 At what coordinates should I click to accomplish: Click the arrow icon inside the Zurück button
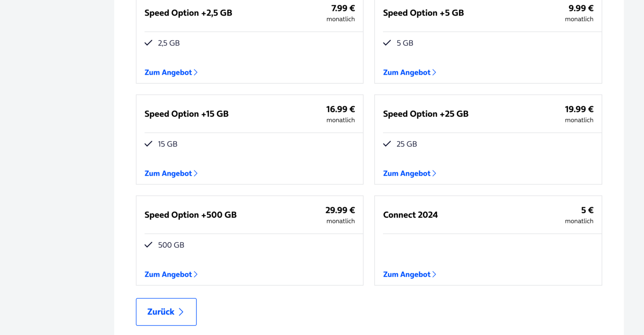tap(181, 312)
